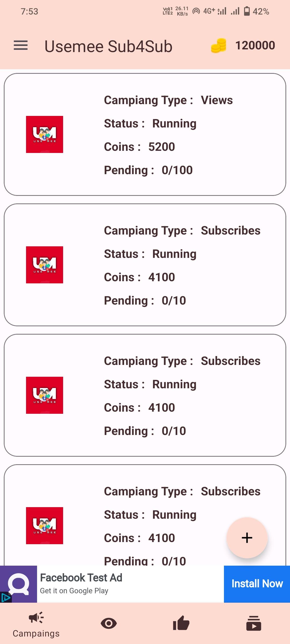Open the thumbs-up likes tab
The image size is (290, 644).
pyautogui.click(x=181, y=623)
